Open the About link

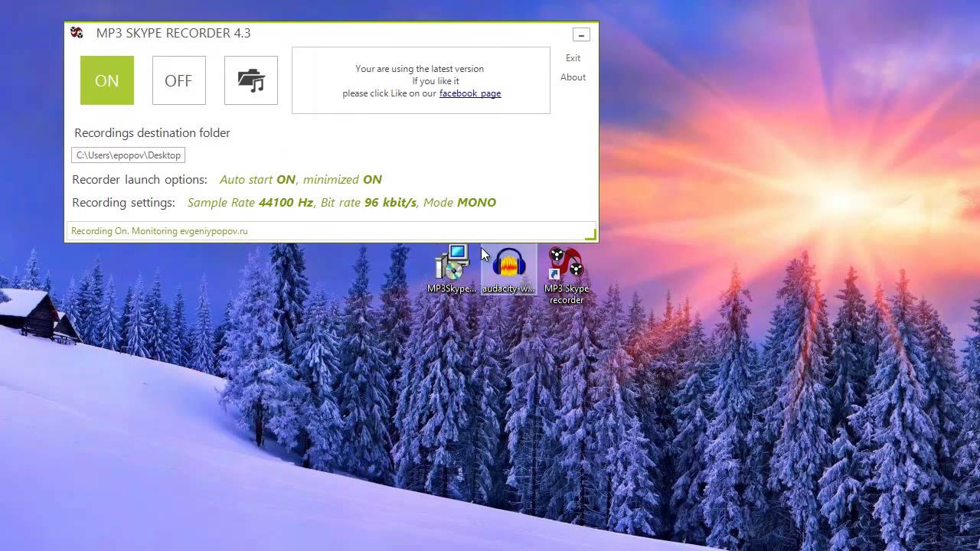pos(573,77)
